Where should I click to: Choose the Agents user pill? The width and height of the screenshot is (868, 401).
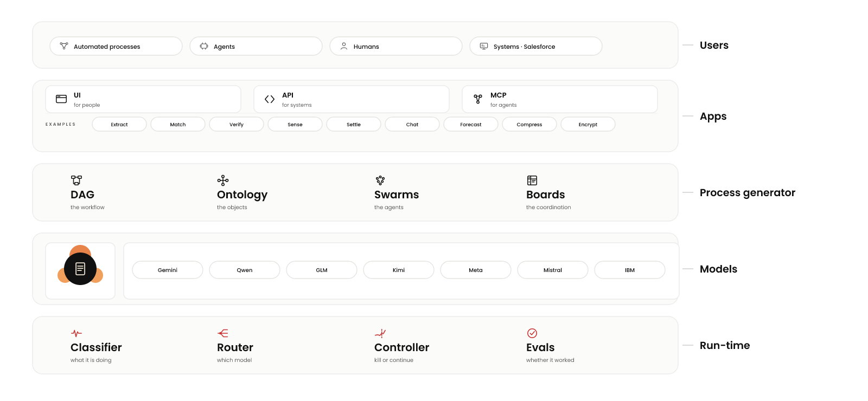click(256, 46)
